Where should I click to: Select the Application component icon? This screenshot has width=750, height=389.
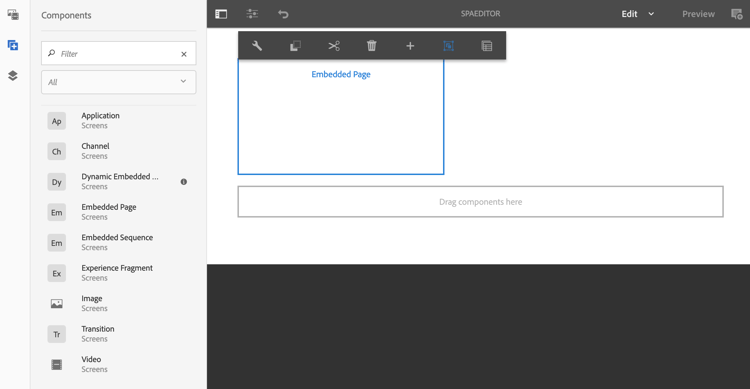coord(56,121)
